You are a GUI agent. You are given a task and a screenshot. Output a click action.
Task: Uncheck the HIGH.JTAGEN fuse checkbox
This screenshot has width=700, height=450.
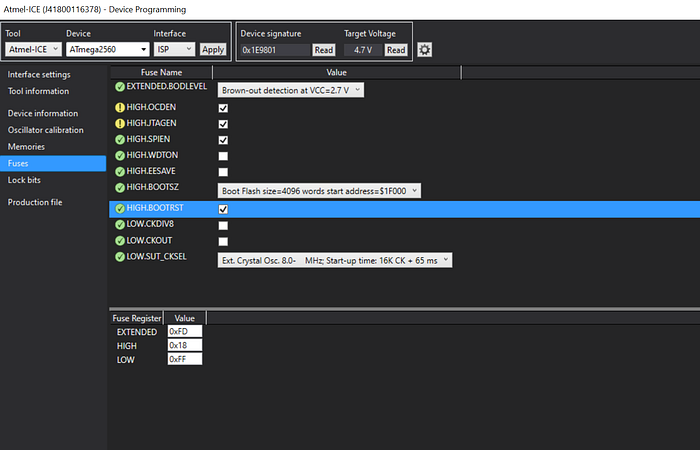point(223,124)
